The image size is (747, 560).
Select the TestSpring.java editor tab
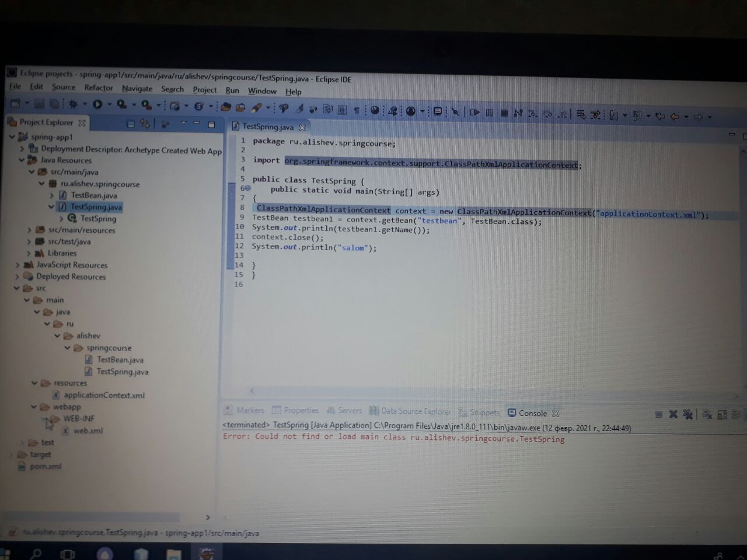pyautogui.click(x=268, y=127)
